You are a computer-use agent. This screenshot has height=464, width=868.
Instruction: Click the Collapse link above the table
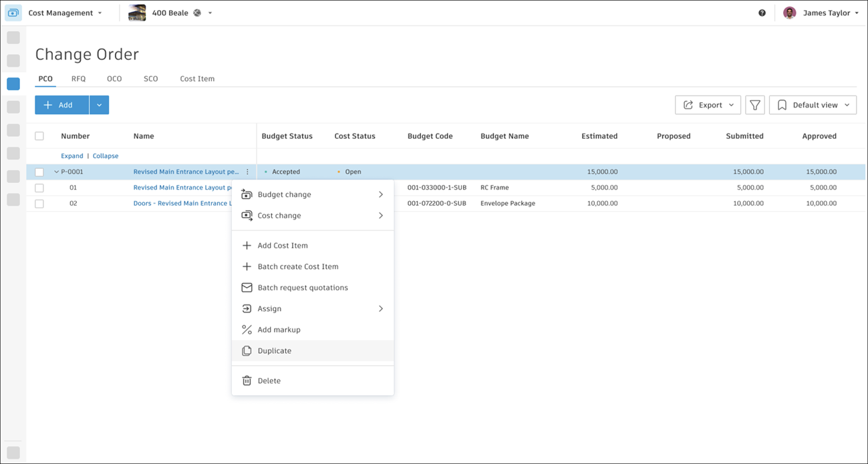click(x=105, y=156)
